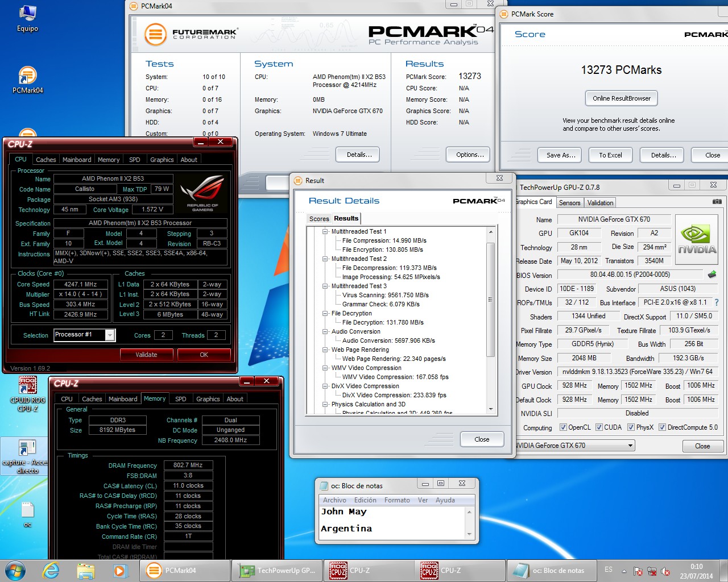Collapse the File Decryption node
This screenshot has width=728, height=582.
pos(325,313)
